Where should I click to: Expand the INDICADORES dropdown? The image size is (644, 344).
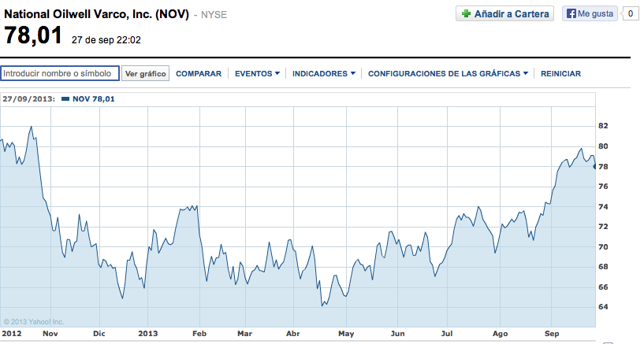(x=324, y=74)
